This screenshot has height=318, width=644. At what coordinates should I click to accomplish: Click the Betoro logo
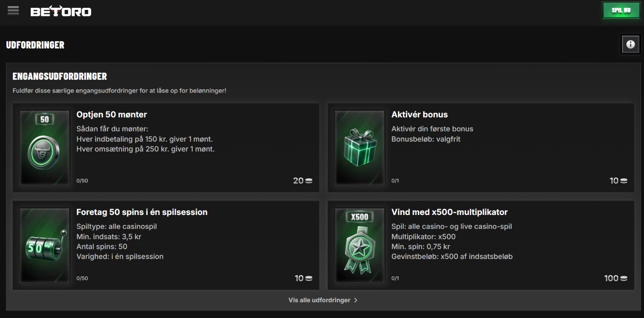pos(60,11)
